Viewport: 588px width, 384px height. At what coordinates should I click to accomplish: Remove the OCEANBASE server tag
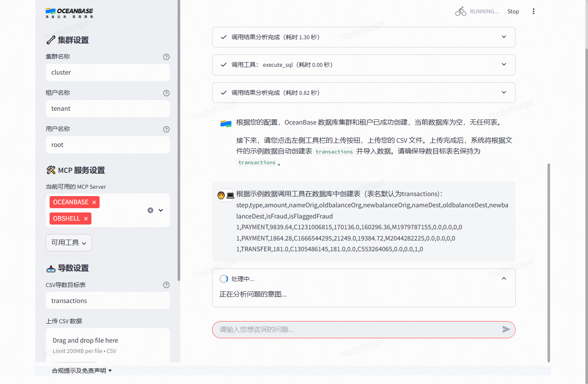coord(94,202)
